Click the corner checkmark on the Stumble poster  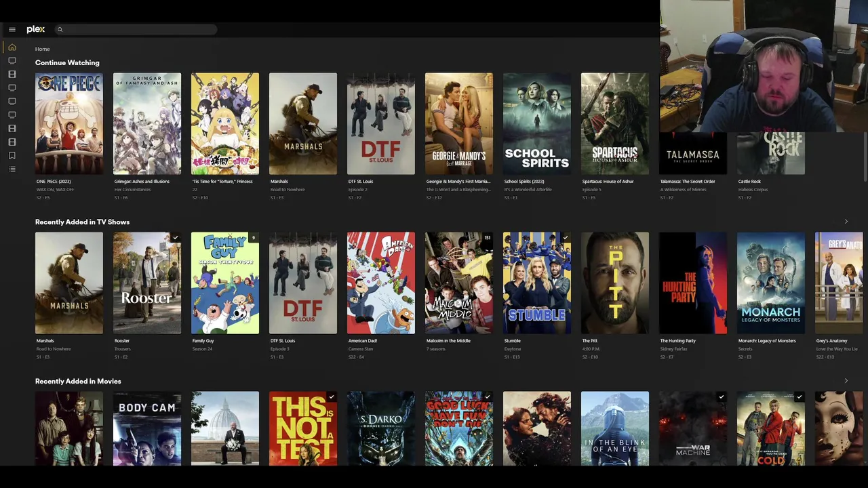(565, 238)
